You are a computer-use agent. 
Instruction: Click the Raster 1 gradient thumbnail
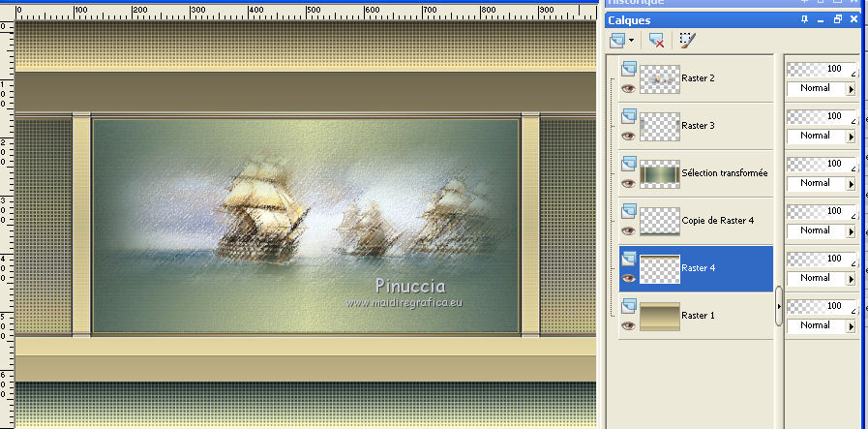tap(660, 317)
